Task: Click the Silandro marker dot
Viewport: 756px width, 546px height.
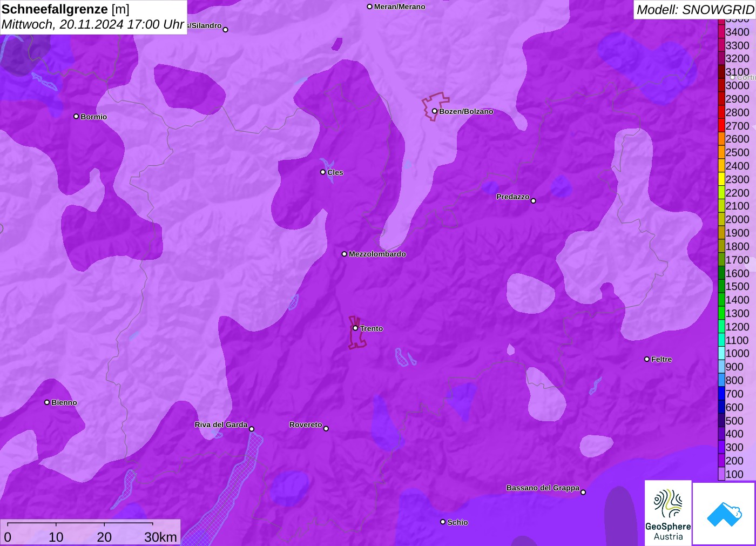Action: tap(226, 30)
